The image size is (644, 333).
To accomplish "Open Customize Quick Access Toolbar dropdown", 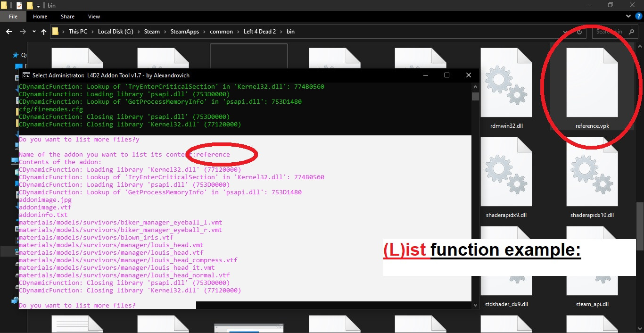I will (39, 6).
